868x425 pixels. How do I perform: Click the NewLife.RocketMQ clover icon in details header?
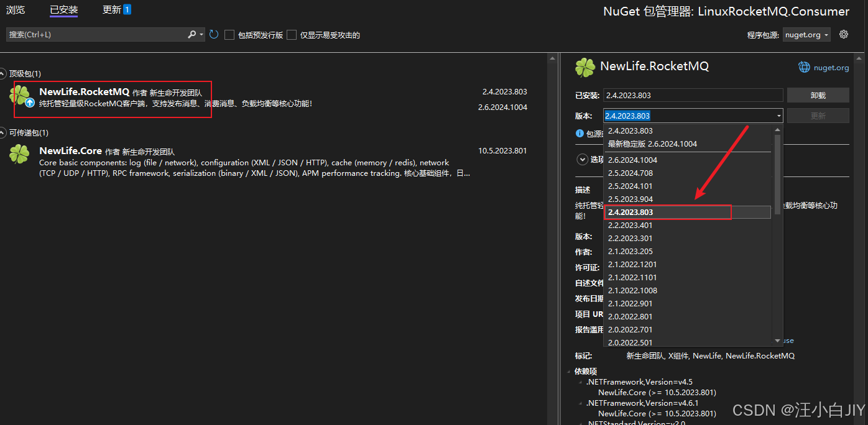pos(584,66)
